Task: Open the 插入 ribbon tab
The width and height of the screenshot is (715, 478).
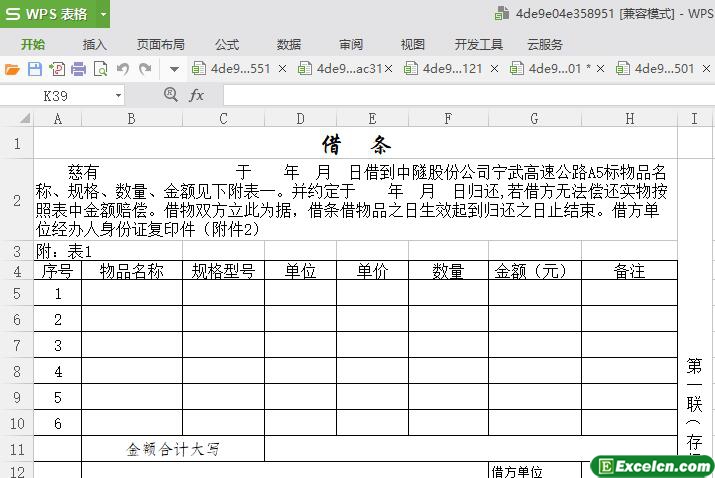Action: (94, 44)
